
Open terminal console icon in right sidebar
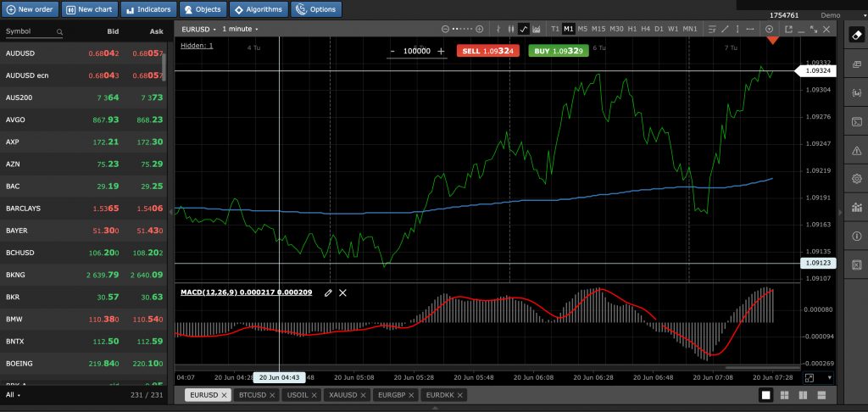(x=856, y=121)
